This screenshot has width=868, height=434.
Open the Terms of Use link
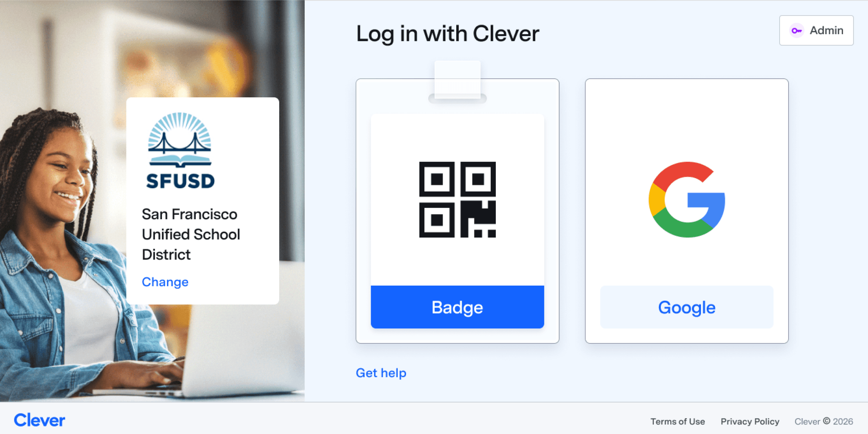coord(678,421)
